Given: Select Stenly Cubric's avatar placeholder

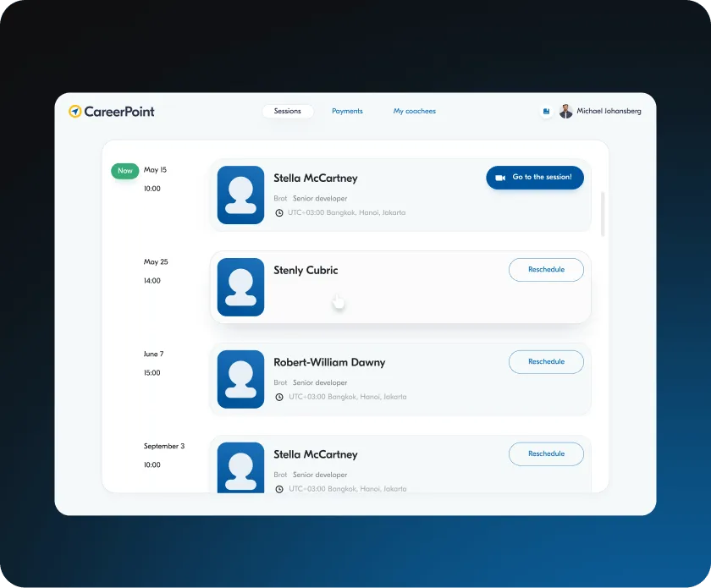Looking at the screenshot, I should click(240, 287).
